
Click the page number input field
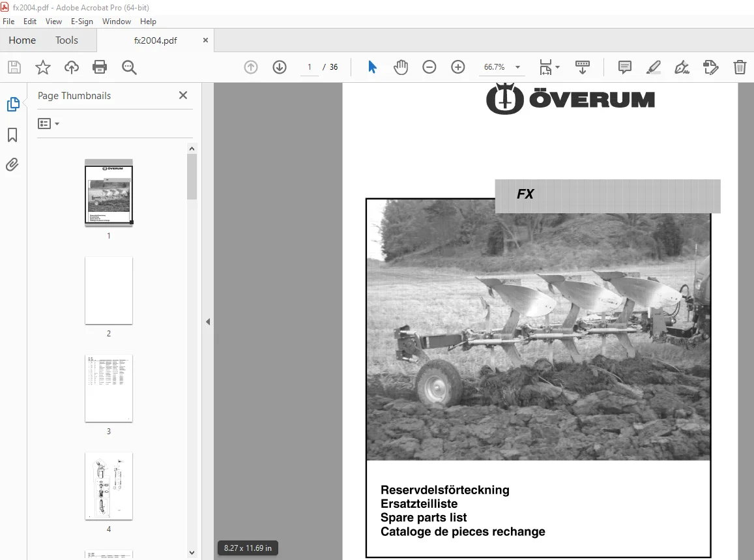coord(309,67)
